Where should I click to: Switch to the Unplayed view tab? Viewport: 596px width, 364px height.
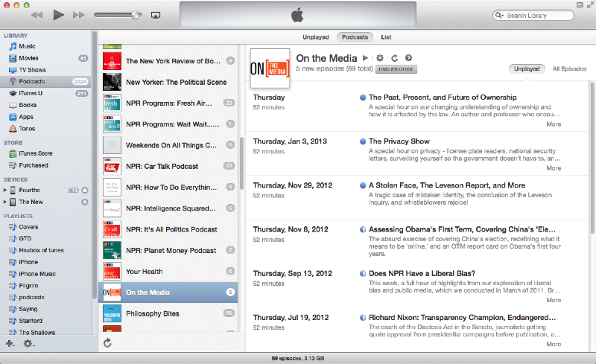click(315, 37)
